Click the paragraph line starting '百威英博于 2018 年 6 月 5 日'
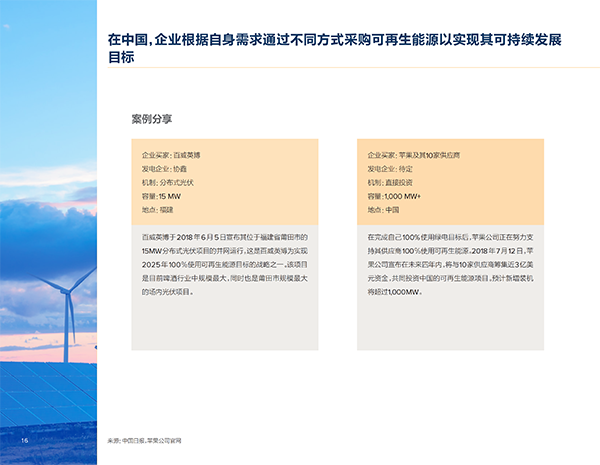The height and width of the screenshot is (465, 600). 225,237
